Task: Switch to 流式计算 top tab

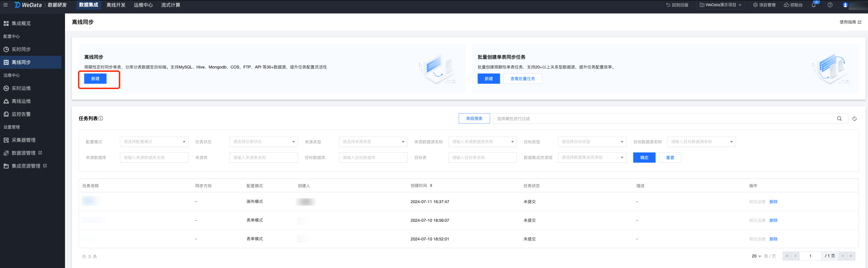Action: [171, 5]
